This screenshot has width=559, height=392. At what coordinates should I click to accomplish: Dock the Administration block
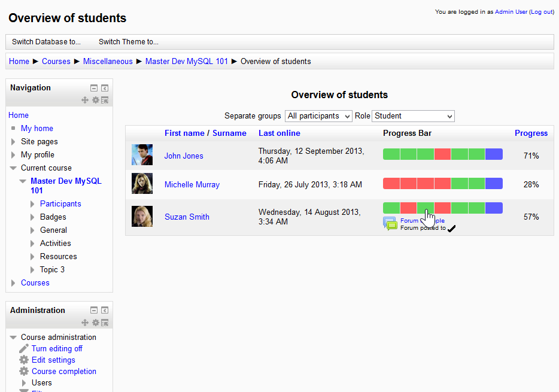coord(105,310)
